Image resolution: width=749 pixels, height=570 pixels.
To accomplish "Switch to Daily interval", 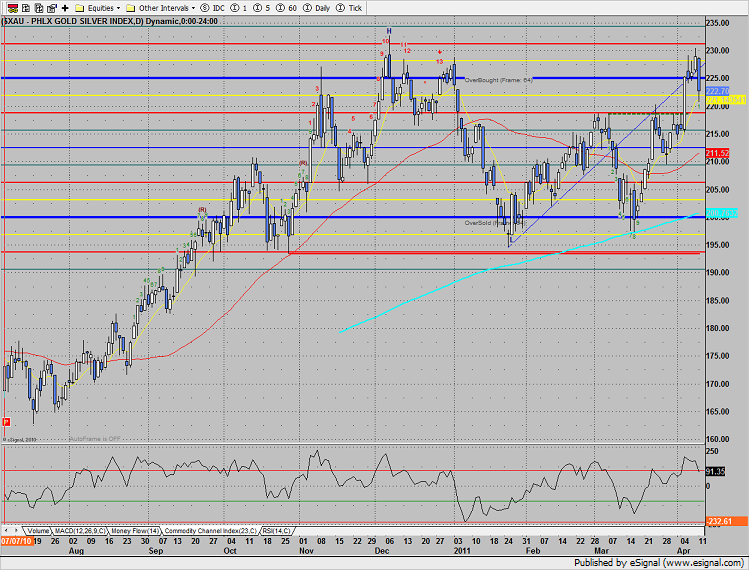I will pyautogui.click(x=317, y=8).
